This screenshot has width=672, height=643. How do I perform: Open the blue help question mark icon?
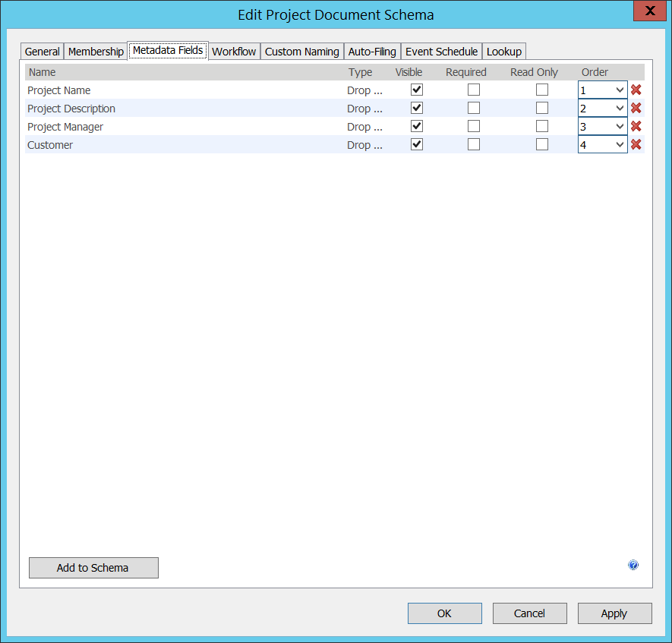(633, 565)
